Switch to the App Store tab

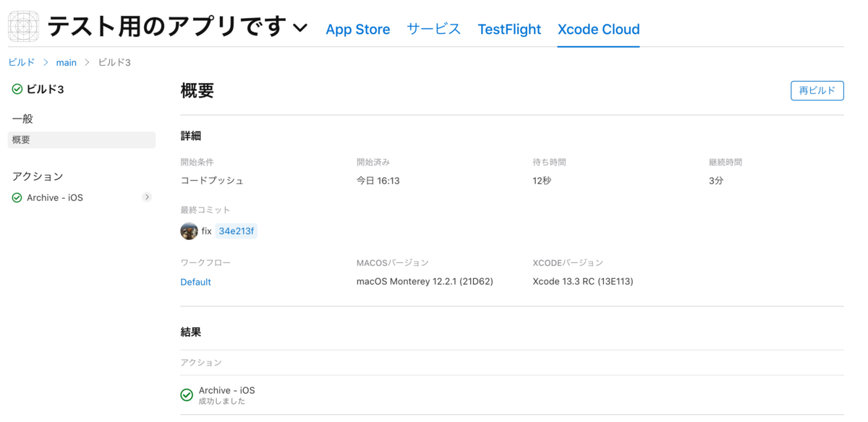coord(358,29)
